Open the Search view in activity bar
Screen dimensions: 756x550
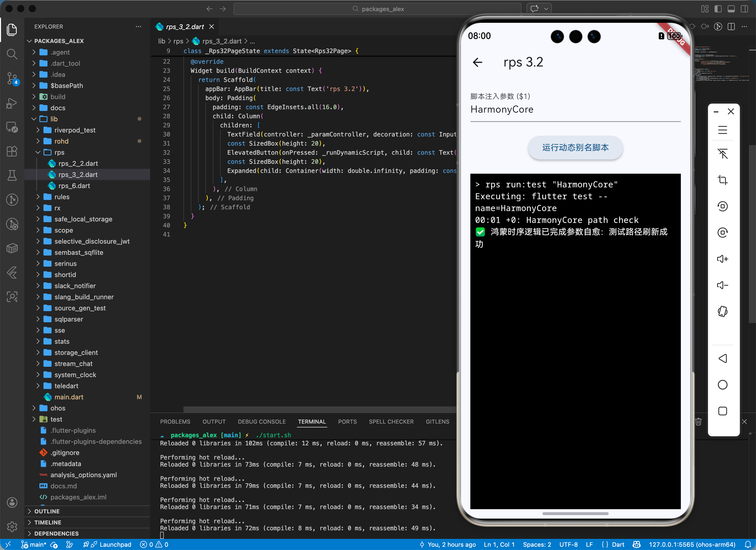[x=12, y=54]
